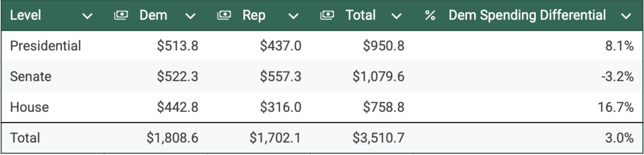This screenshot has height=155, width=644.
Task: Select the Total row label in footer
Action: (25, 138)
